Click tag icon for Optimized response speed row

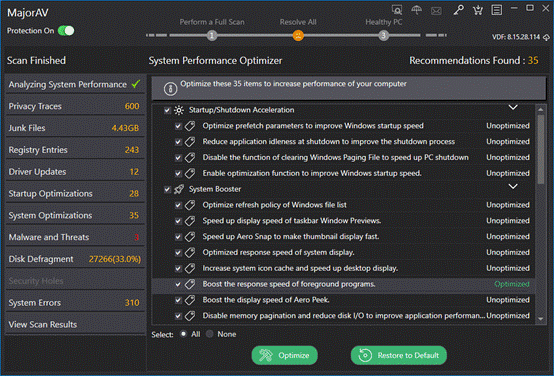190,253
